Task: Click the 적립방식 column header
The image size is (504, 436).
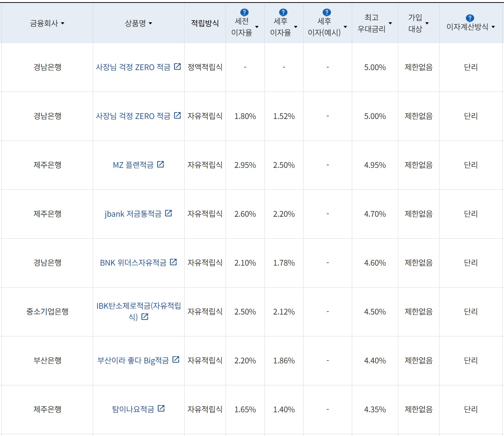Action: pos(204,22)
